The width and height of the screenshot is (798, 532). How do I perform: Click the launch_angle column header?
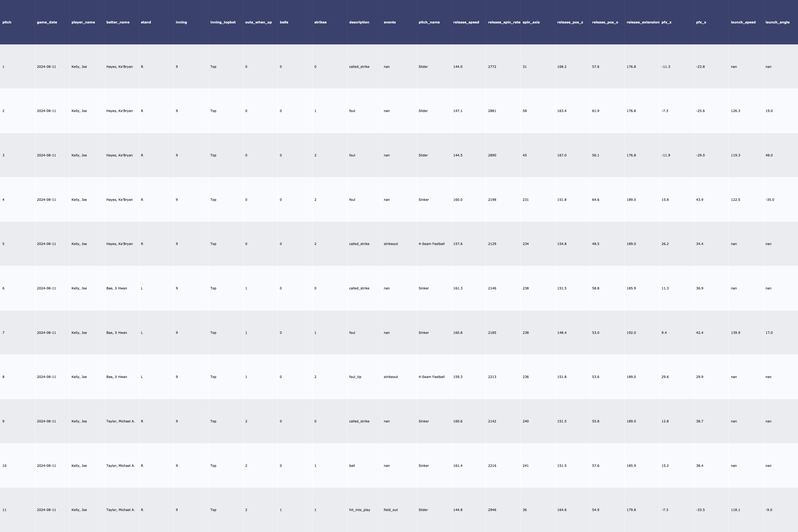777,22
